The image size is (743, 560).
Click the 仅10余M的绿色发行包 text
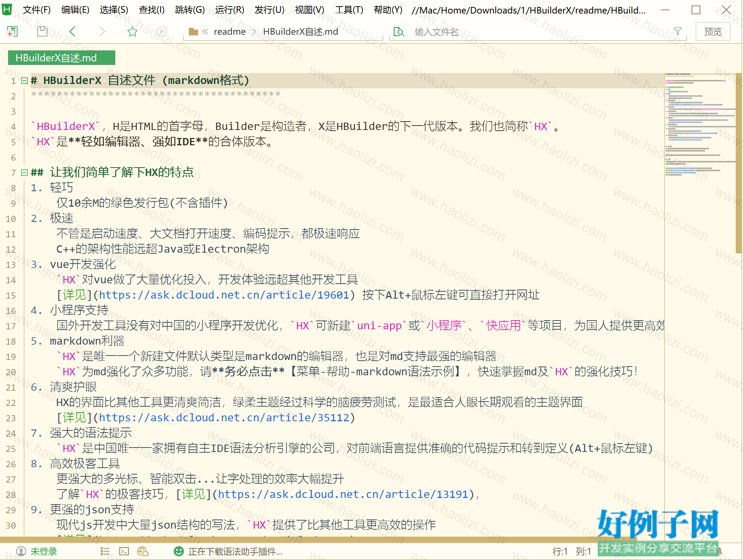(x=112, y=203)
